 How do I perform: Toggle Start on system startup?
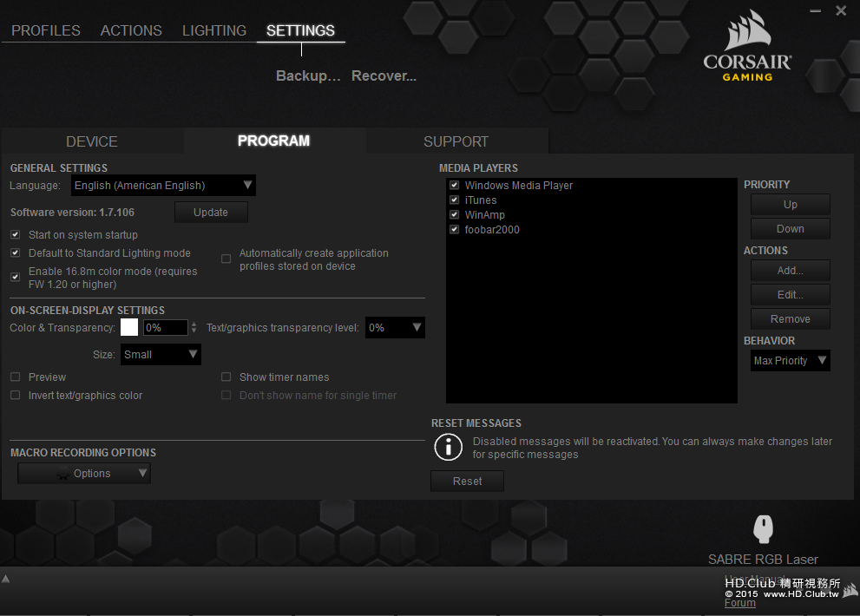pos(16,235)
